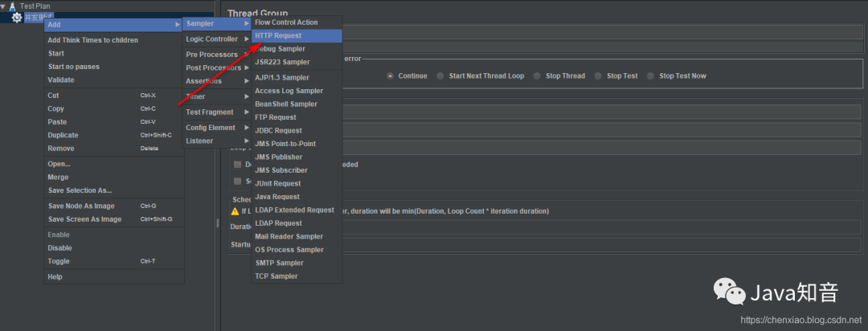Click Validate menu item
868x331 pixels.
pyautogui.click(x=114, y=80)
